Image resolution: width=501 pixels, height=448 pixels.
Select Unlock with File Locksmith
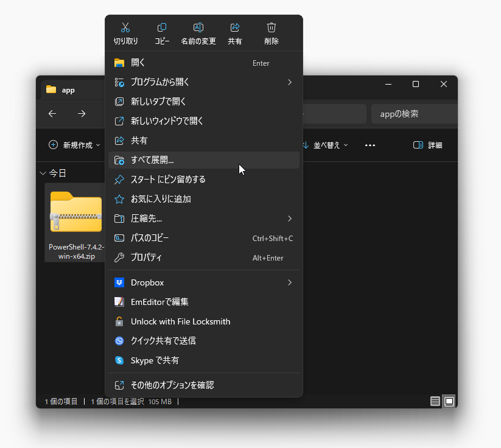204,321
